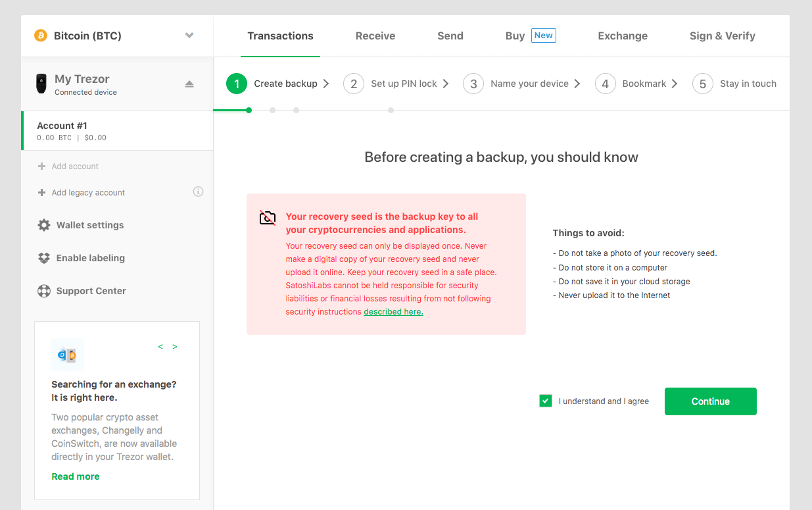Follow the 'described here.' link
This screenshot has width=812, height=510.
[x=393, y=312]
